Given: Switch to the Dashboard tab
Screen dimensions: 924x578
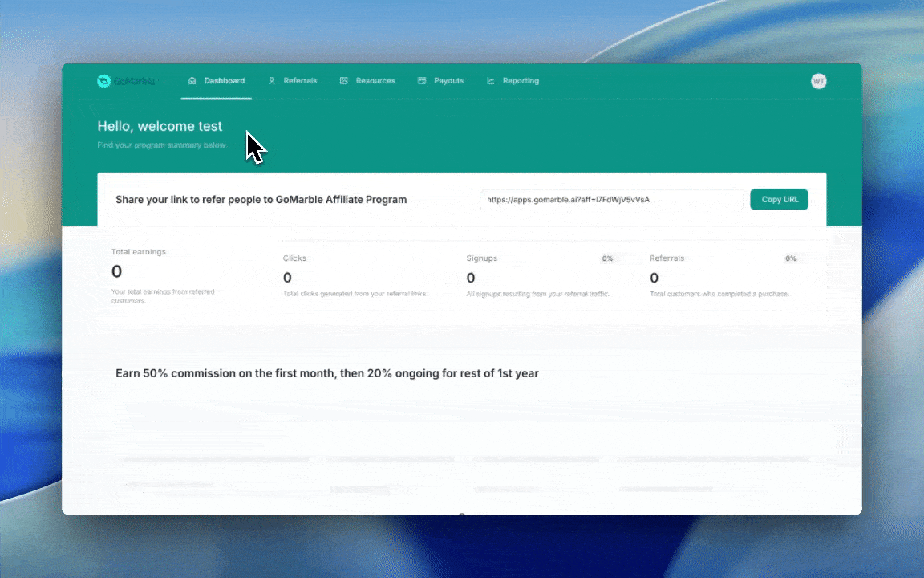Looking at the screenshot, I should [x=217, y=81].
